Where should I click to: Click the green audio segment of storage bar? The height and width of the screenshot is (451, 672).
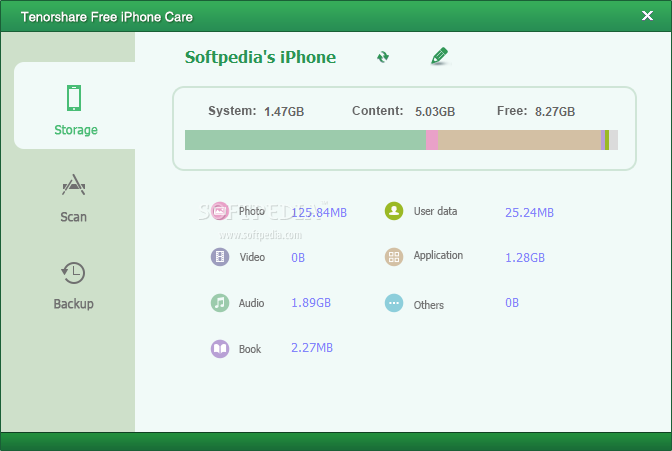click(306, 140)
